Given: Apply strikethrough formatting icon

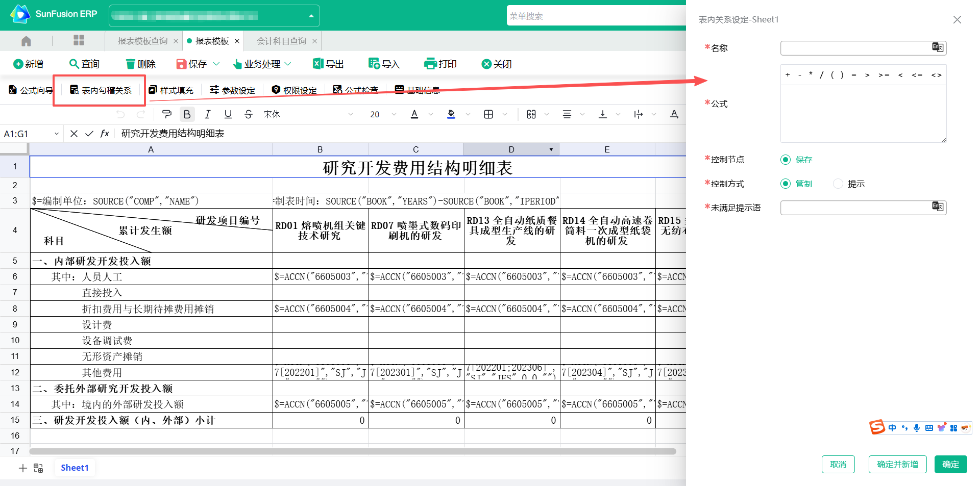Looking at the screenshot, I should (x=249, y=114).
